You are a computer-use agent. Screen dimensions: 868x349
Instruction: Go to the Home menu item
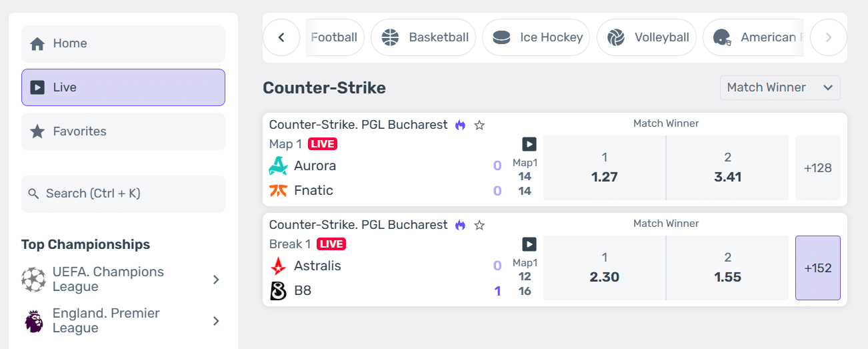(x=123, y=43)
